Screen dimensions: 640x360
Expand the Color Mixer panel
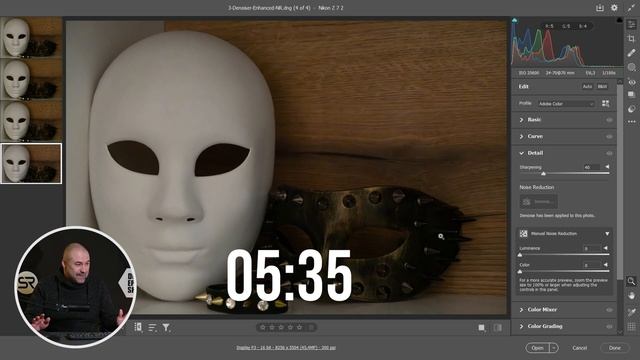pyautogui.click(x=521, y=310)
